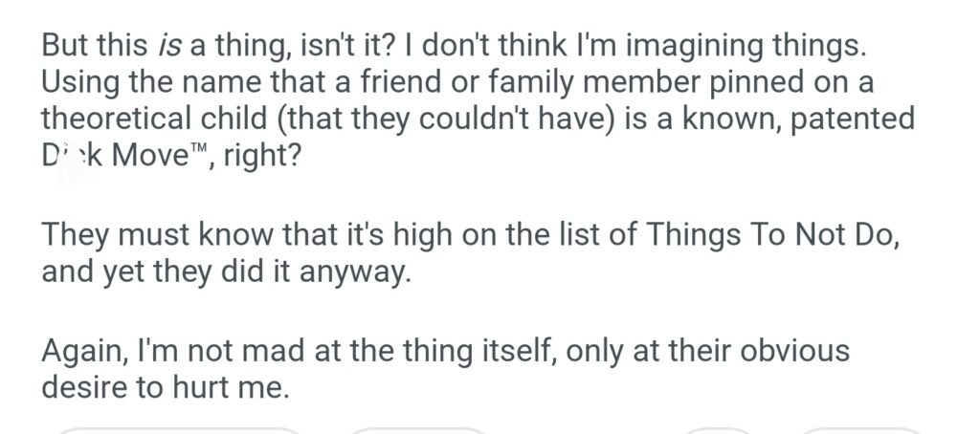Click the line "and yet they did it anyway."
The height and width of the screenshot is (434, 980).
pos(225,272)
